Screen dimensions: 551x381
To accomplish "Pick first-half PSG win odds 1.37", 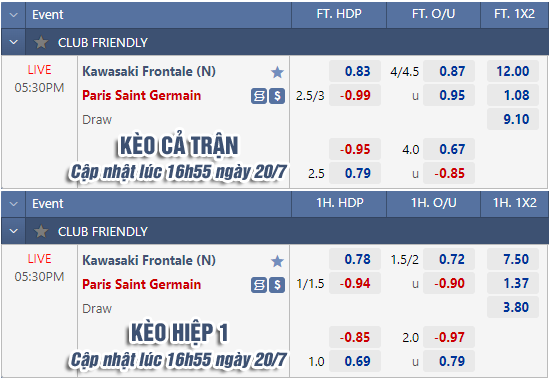I will 513,283.
